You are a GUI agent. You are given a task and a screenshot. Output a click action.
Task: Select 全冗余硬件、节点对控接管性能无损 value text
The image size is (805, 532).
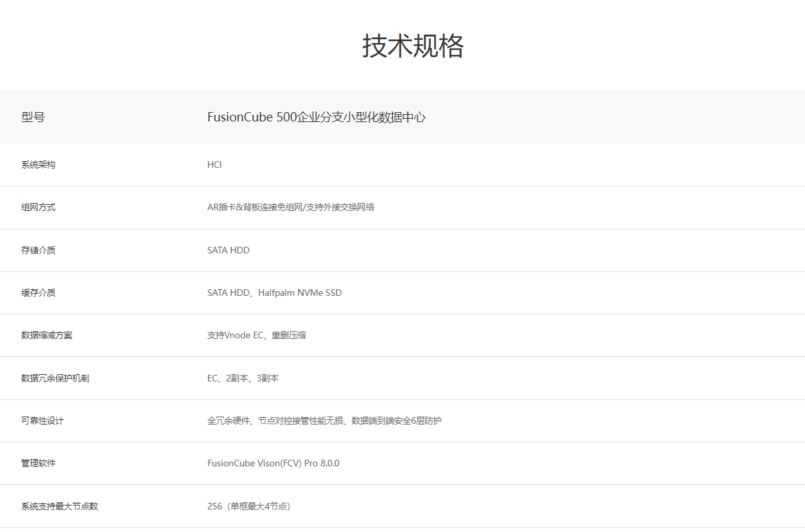click(325, 421)
